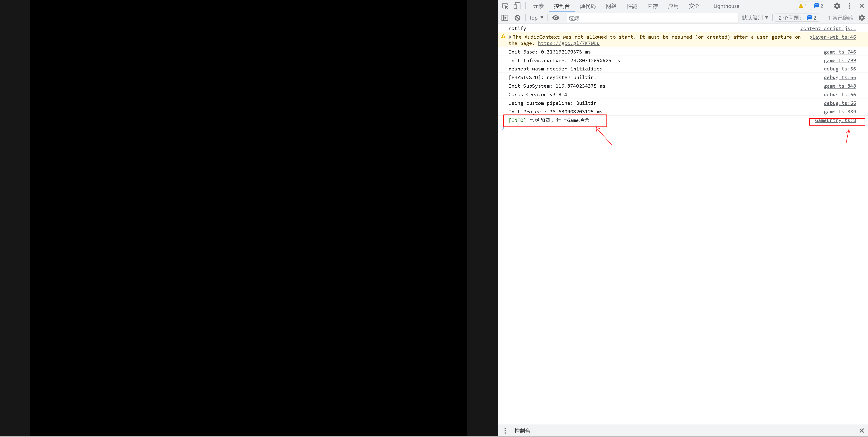Click the warning count badge showing 1
Image resolution: width=868 pixels, height=437 pixels.
click(x=803, y=6)
